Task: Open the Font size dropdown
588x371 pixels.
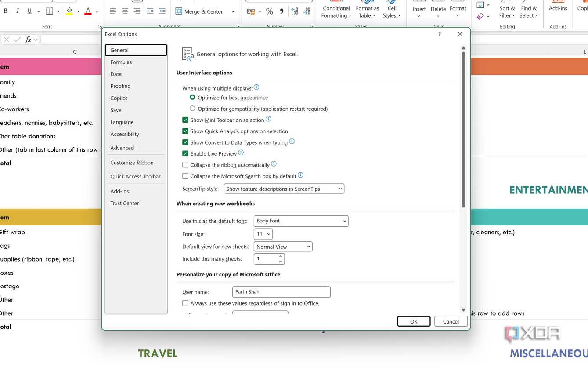Action: coord(263,234)
